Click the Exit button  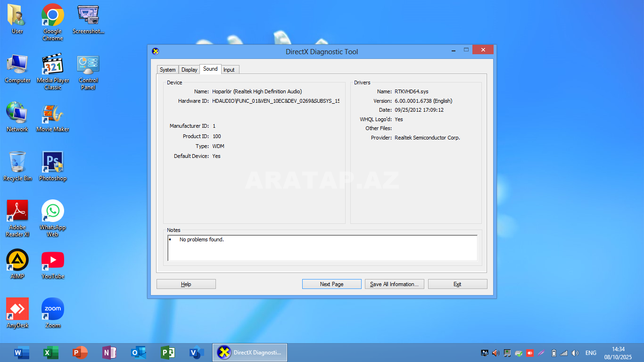tap(457, 284)
